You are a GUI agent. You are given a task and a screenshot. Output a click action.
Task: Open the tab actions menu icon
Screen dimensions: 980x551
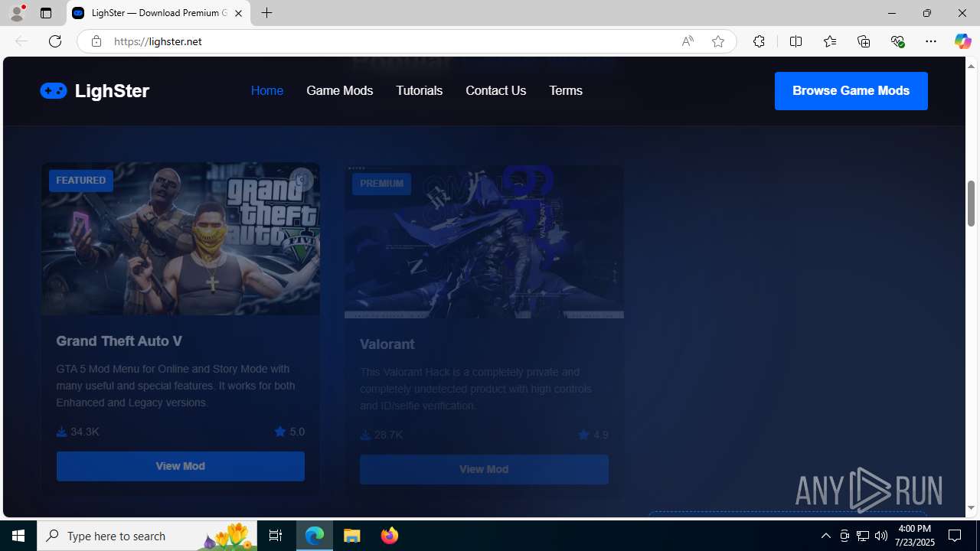click(x=46, y=13)
